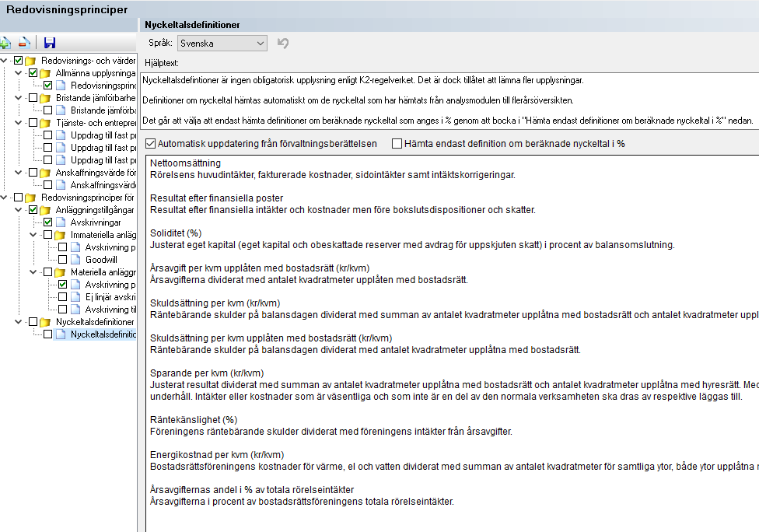
Task: Click the folder icon of Materiella anläggningar
Action: 60,272
